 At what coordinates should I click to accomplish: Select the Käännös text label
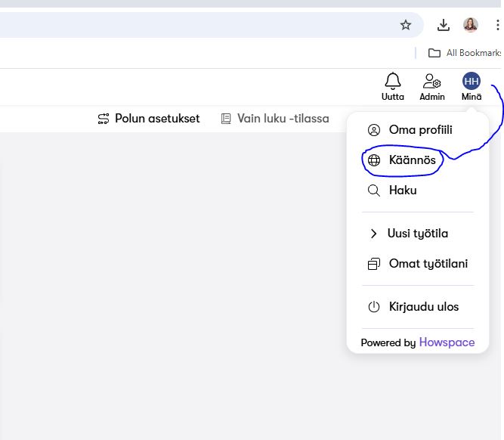coord(412,160)
